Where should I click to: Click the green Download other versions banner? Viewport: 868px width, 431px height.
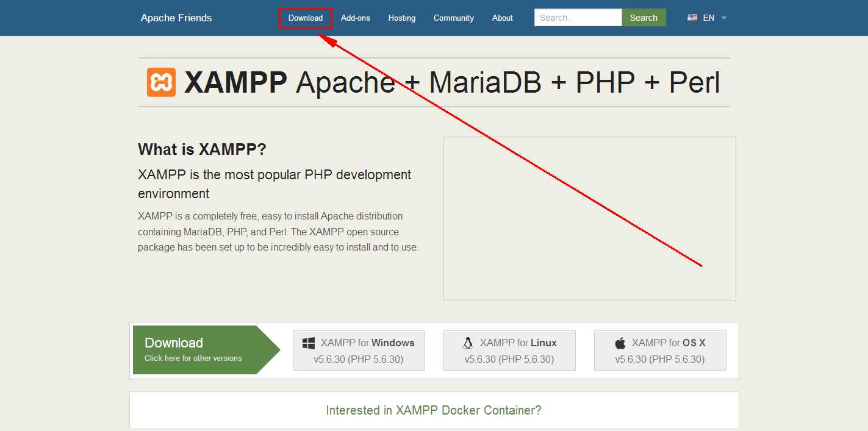206,350
